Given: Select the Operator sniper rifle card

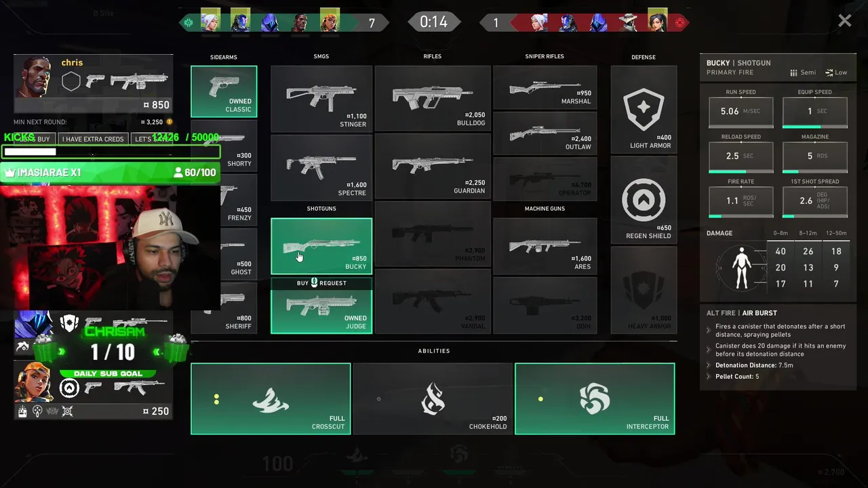Looking at the screenshot, I should click(x=545, y=179).
